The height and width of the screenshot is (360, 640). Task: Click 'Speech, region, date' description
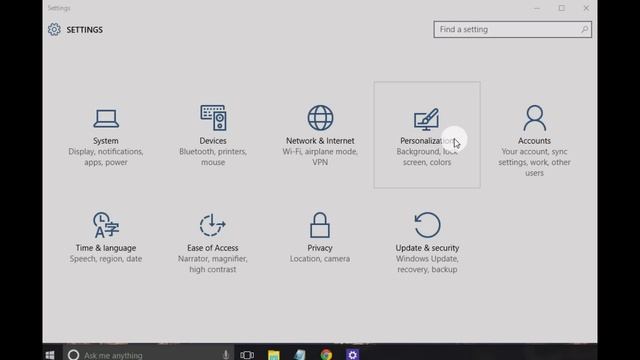106,259
